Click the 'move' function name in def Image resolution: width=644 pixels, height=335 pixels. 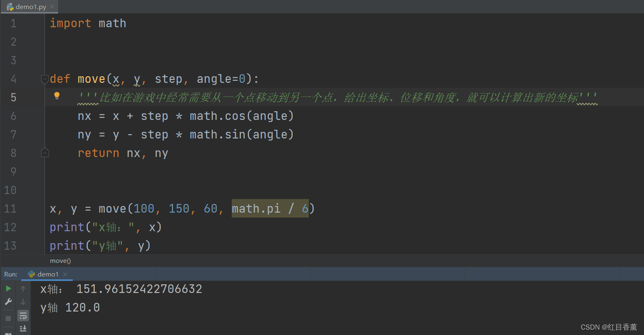(92, 79)
